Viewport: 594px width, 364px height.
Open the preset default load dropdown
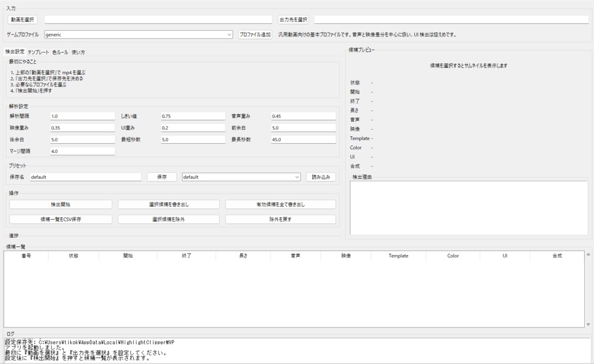(x=241, y=177)
